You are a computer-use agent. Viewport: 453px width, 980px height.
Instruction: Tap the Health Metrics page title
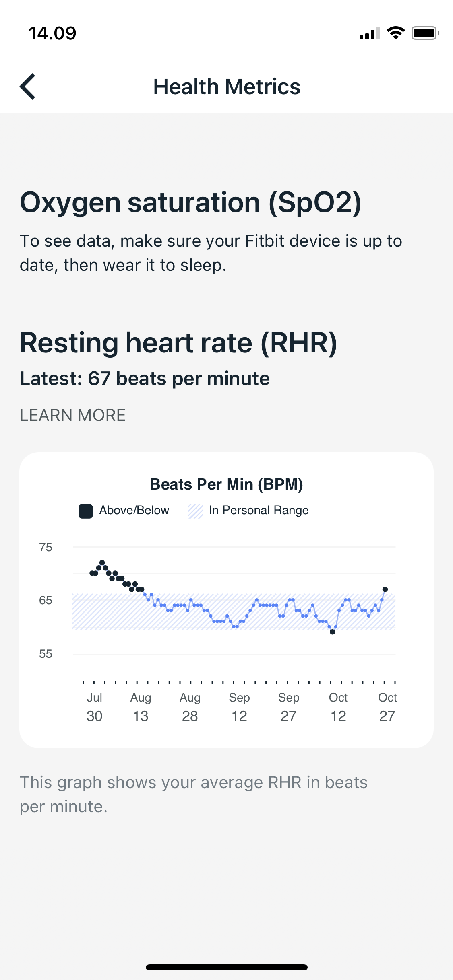pyautogui.click(x=227, y=87)
